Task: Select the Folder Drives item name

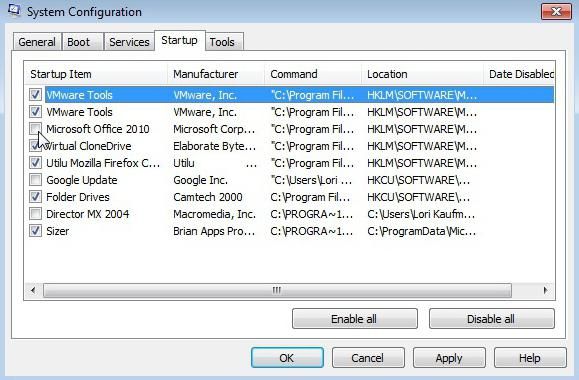Action: (78, 197)
